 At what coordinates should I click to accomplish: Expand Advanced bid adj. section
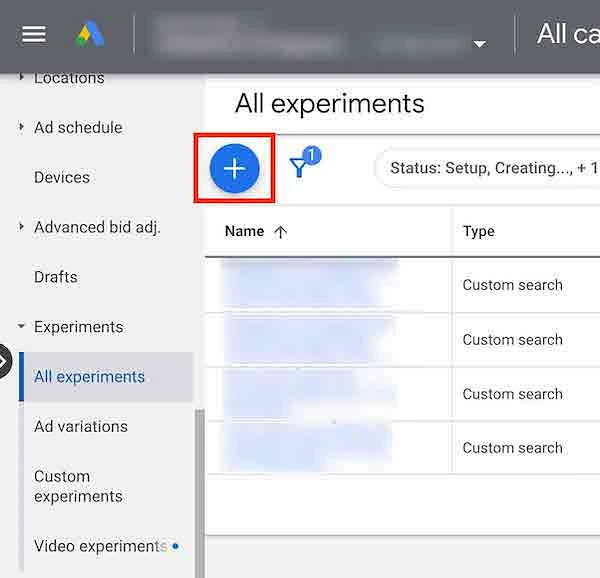point(21,226)
